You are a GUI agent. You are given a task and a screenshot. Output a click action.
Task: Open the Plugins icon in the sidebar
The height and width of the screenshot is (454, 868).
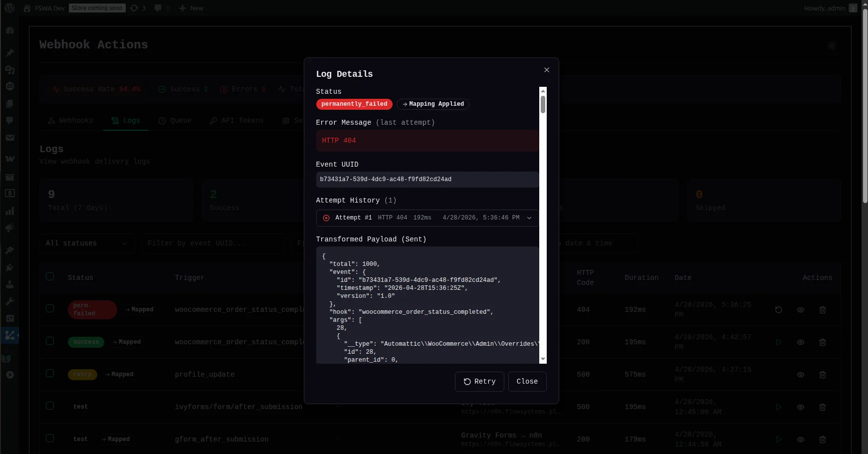(9, 267)
